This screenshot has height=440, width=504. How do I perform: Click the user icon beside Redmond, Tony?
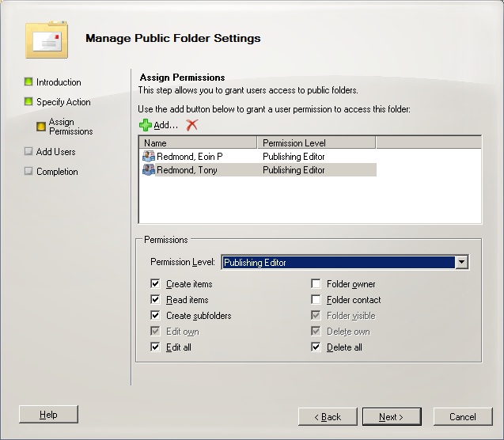click(148, 169)
